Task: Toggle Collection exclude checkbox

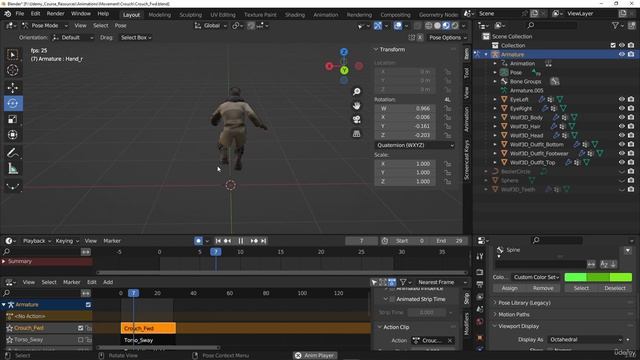Action: (x=613, y=45)
